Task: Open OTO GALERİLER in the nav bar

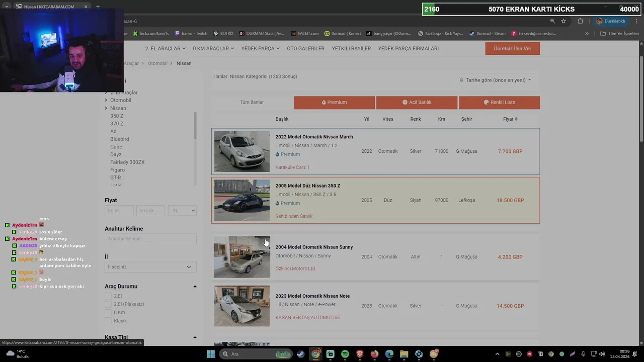Action: click(305, 48)
